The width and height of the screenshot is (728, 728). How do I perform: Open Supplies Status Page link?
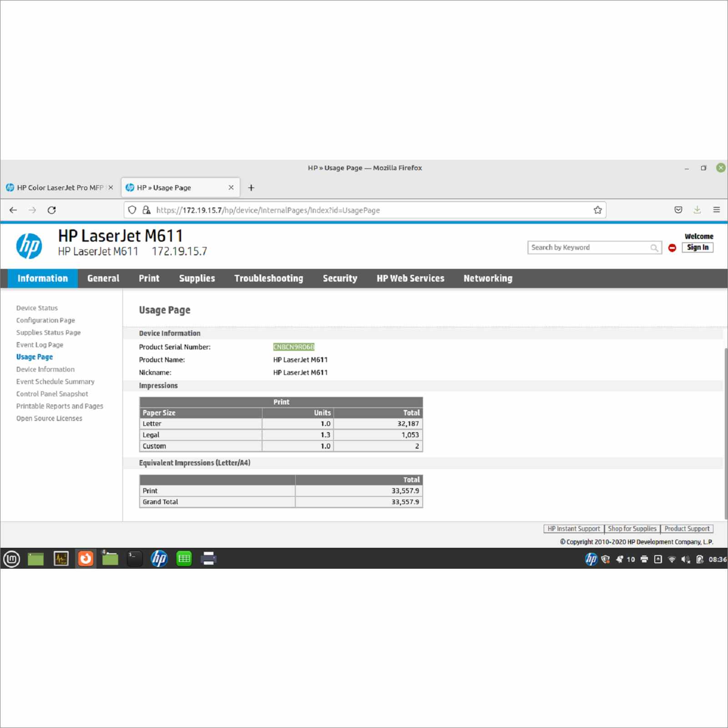(48, 333)
